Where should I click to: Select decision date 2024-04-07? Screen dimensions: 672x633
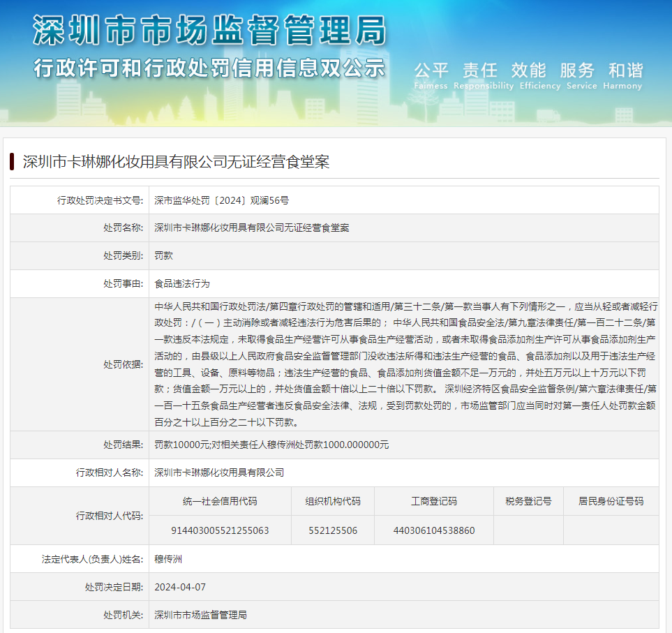pyautogui.click(x=180, y=587)
